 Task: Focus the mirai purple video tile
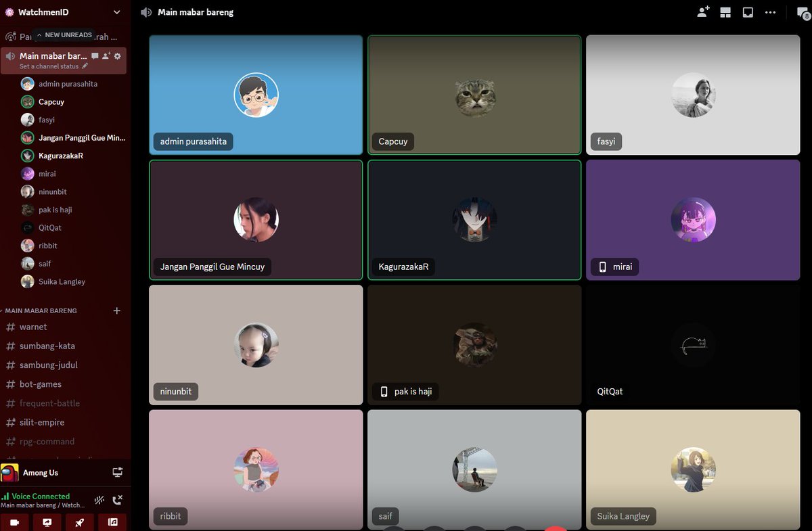click(693, 220)
